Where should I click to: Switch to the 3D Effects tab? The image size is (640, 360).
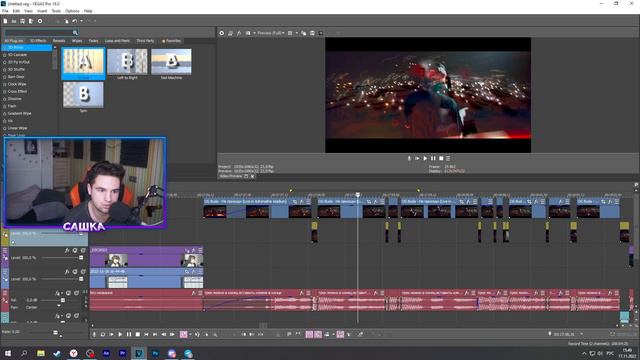(38, 41)
